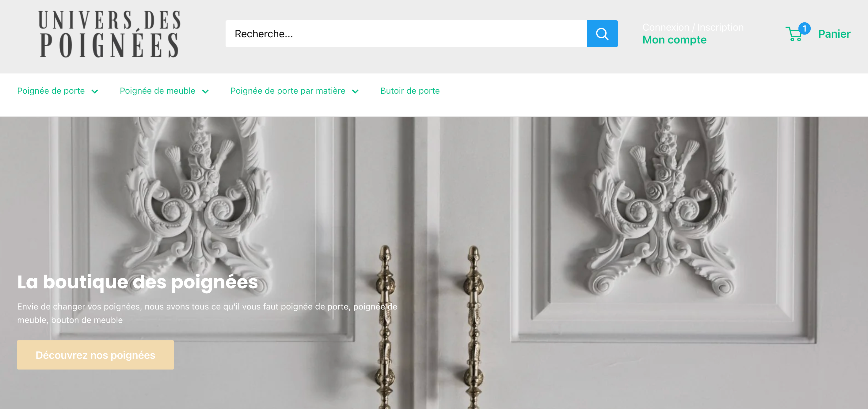This screenshot has height=409, width=868.
Task: Open the Mon compte link
Action: pos(674,40)
